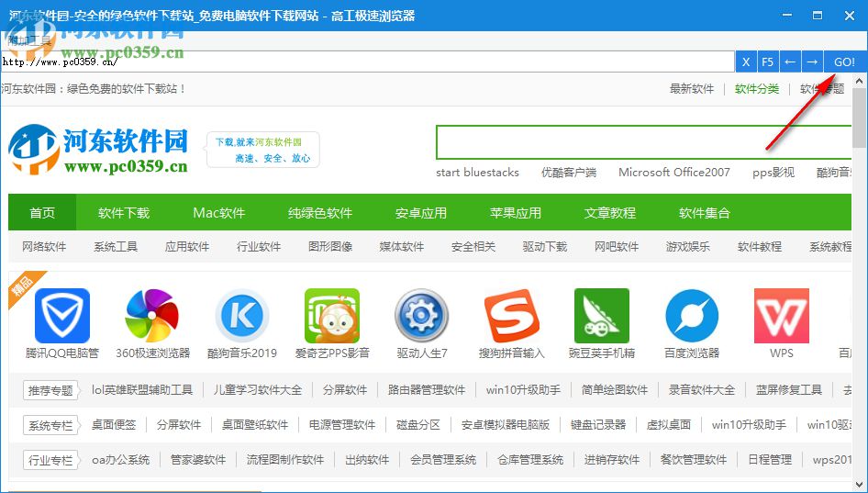Open the 网络软件 category
Screen dimensions: 868x493
44,246
